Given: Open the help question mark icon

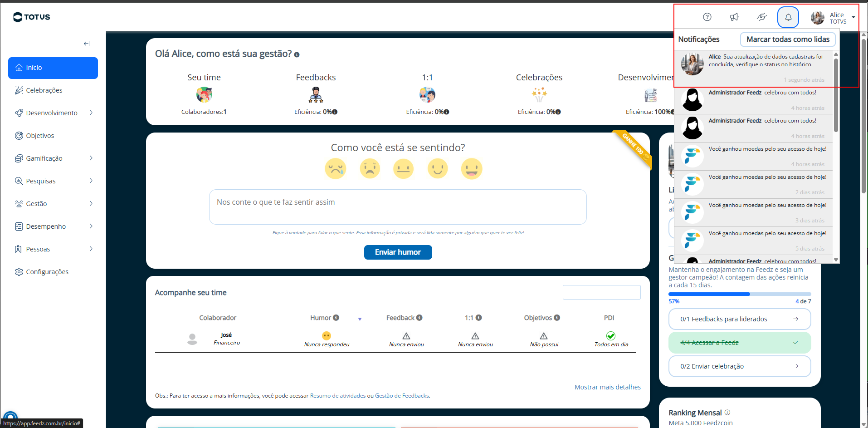Looking at the screenshot, I should point(707,17).
